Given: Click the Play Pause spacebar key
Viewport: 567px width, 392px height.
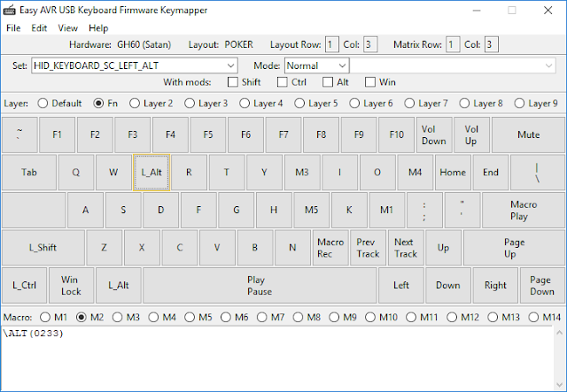Looking at the screenshot, I should 260,285.
